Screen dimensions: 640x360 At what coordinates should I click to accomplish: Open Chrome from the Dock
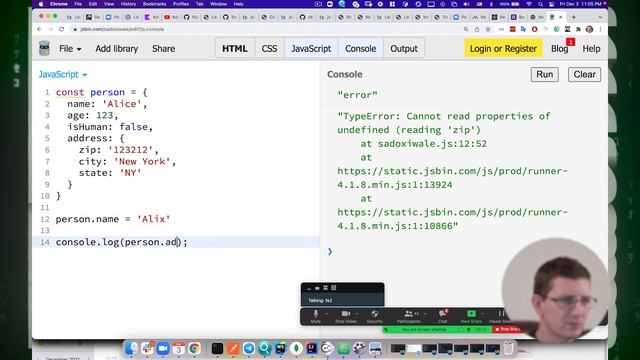click(x=194, y=348)
